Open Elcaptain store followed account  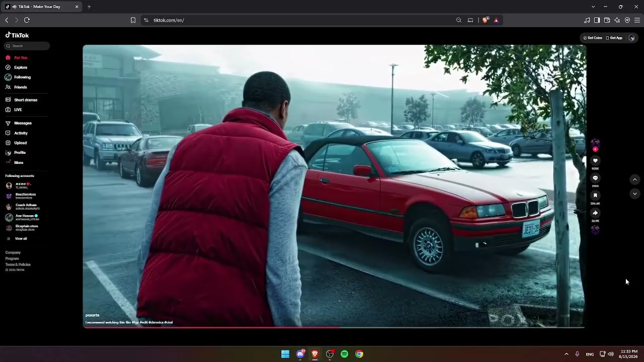pos(22,228)
